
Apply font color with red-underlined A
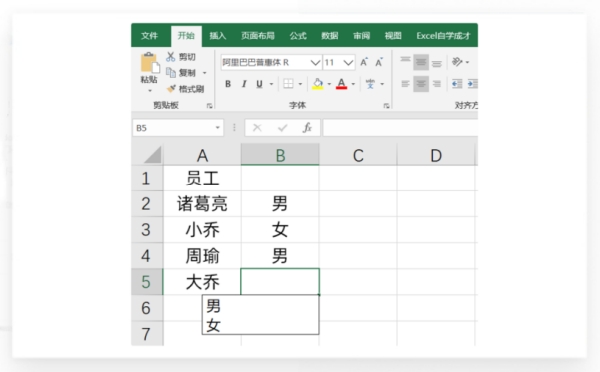(341, 84)
